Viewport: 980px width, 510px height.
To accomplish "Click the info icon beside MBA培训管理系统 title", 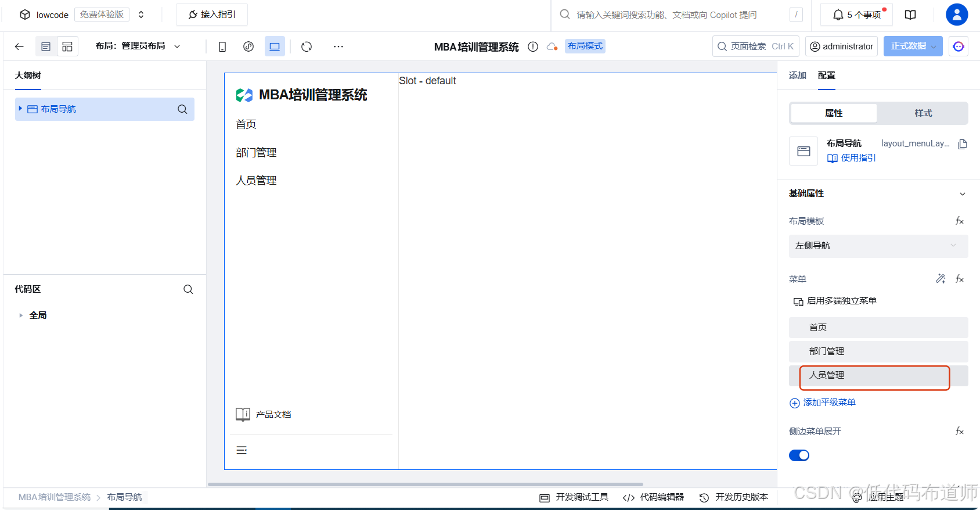I will click(x=533, y=46).
